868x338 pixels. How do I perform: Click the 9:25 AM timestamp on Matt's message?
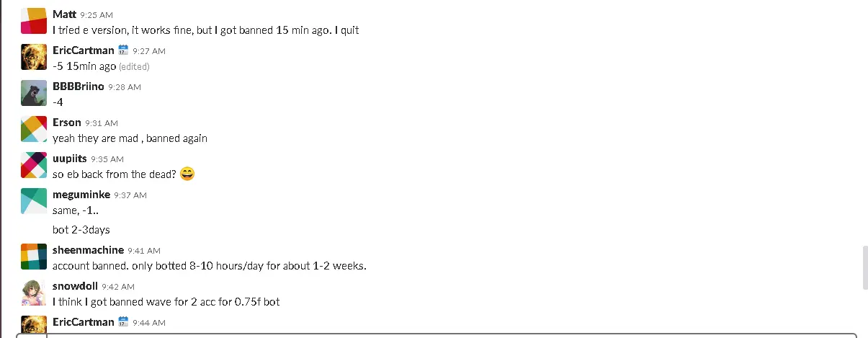pos(97,15)
